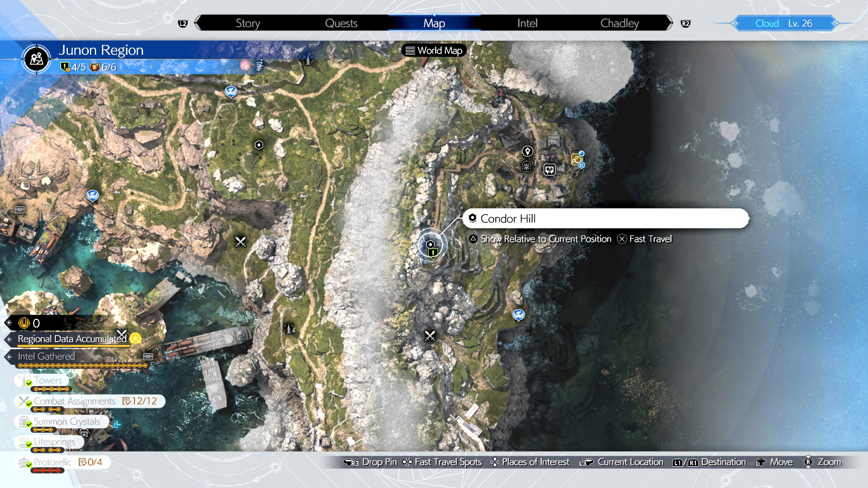Select the Condor Hill marker on map
This screenshot has height=488, width=868.
click(x=431, y=246)
